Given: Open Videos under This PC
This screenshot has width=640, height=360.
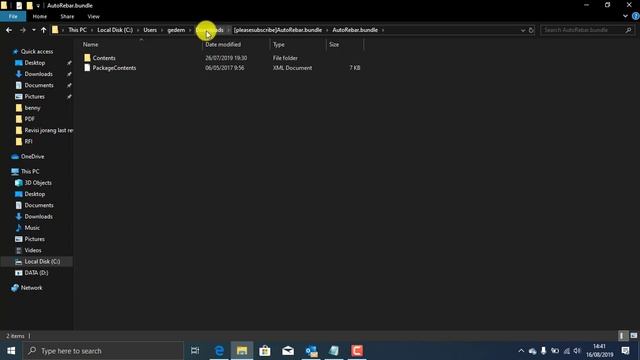Looking at the screenshot, I should tap(33, 250).
